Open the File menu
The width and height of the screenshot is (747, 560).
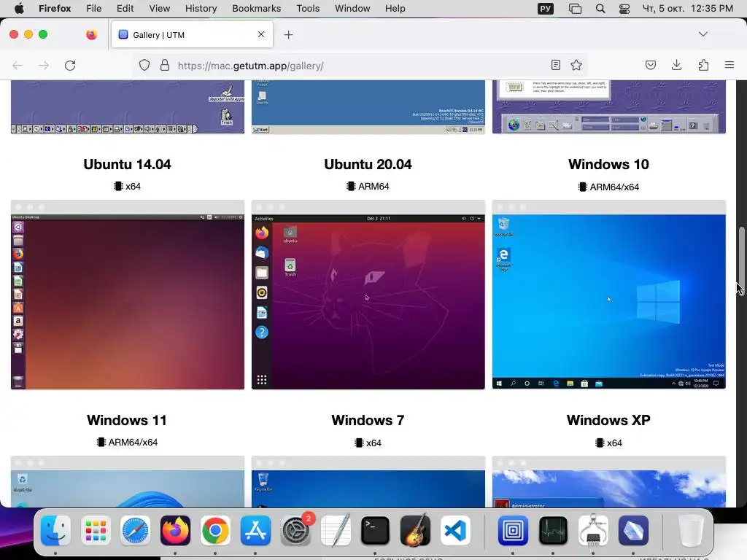coord(94,8)
